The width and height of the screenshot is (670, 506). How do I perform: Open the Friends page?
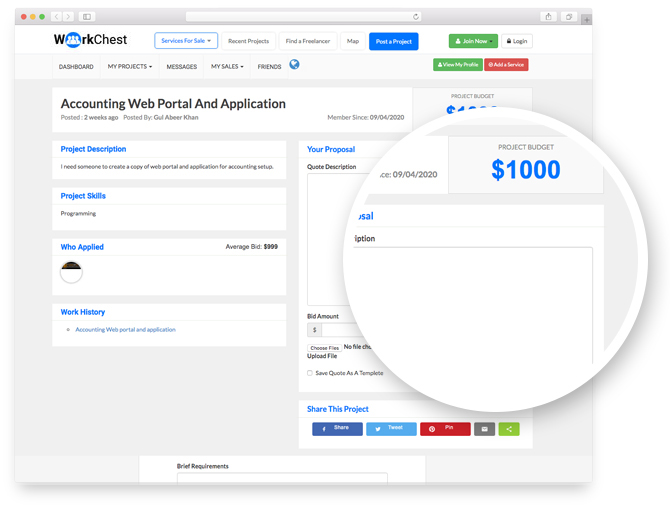(x=269, y=67)
